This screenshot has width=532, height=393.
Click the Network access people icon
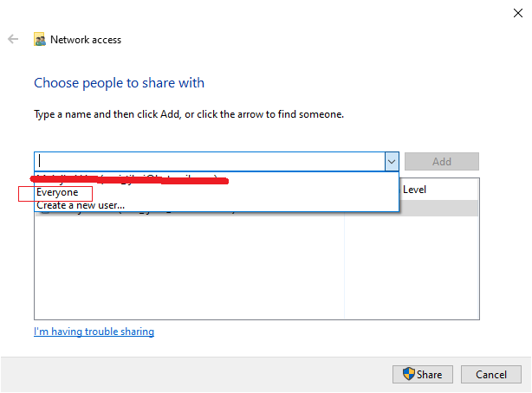(40, 39)
